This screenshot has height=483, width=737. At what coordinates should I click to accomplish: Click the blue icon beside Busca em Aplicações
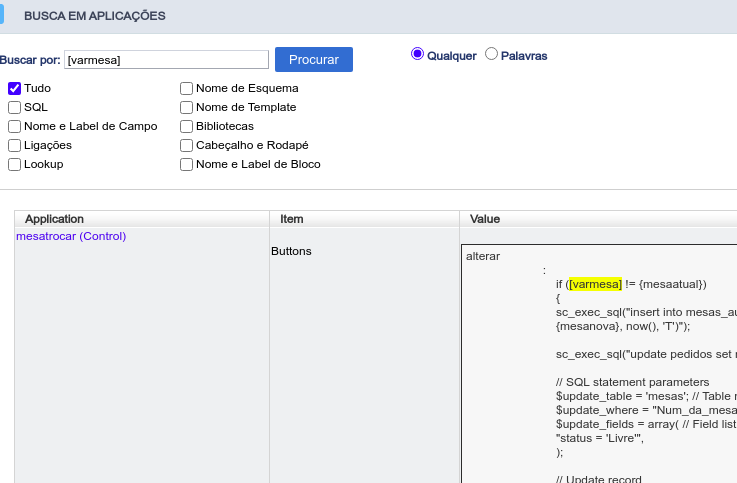(x=1, y=14)
